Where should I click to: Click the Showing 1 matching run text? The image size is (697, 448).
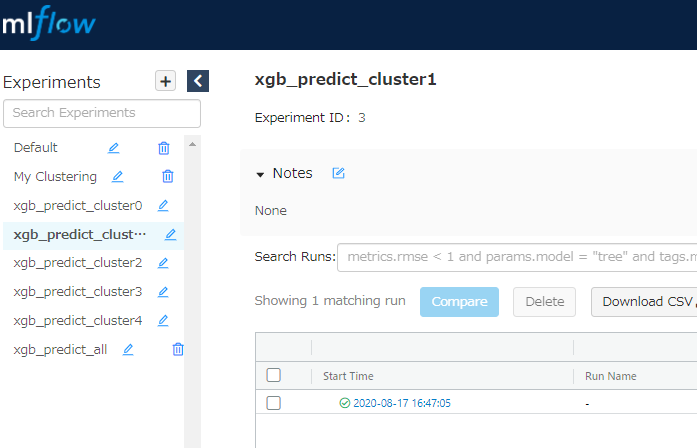tap(330, 301)
